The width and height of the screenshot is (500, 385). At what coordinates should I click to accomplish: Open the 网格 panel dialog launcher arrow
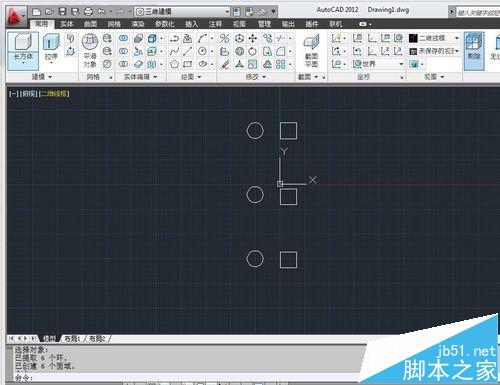(111, 77)
